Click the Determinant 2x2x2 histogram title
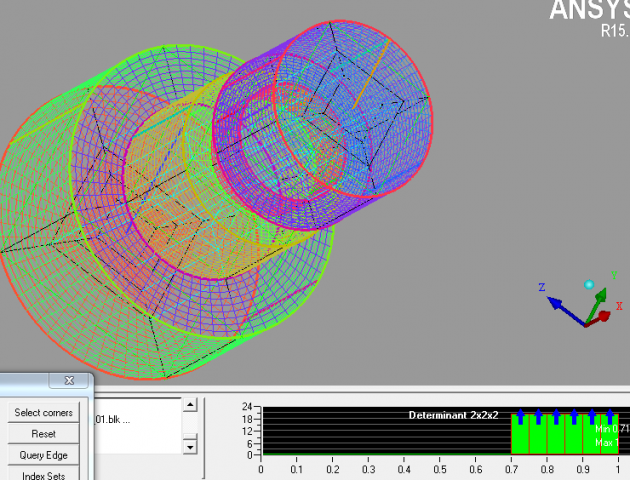This screenshot has width=630, height=480. [456, 415]
